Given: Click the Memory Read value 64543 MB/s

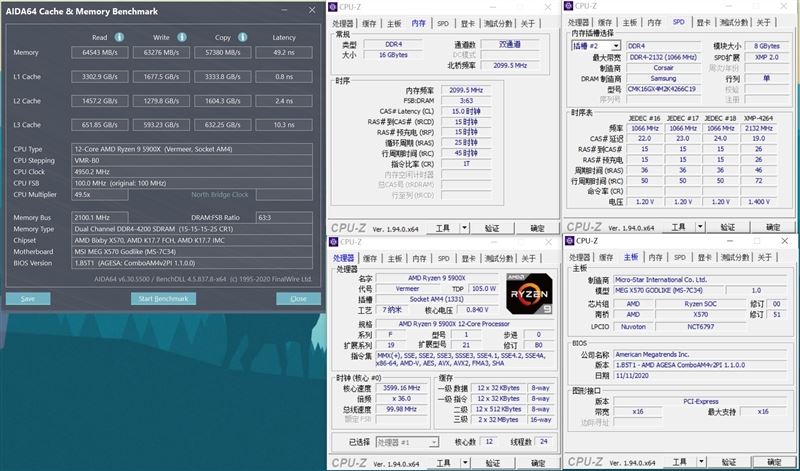Looking at the screenshot, I should click(x=99, y=53).
